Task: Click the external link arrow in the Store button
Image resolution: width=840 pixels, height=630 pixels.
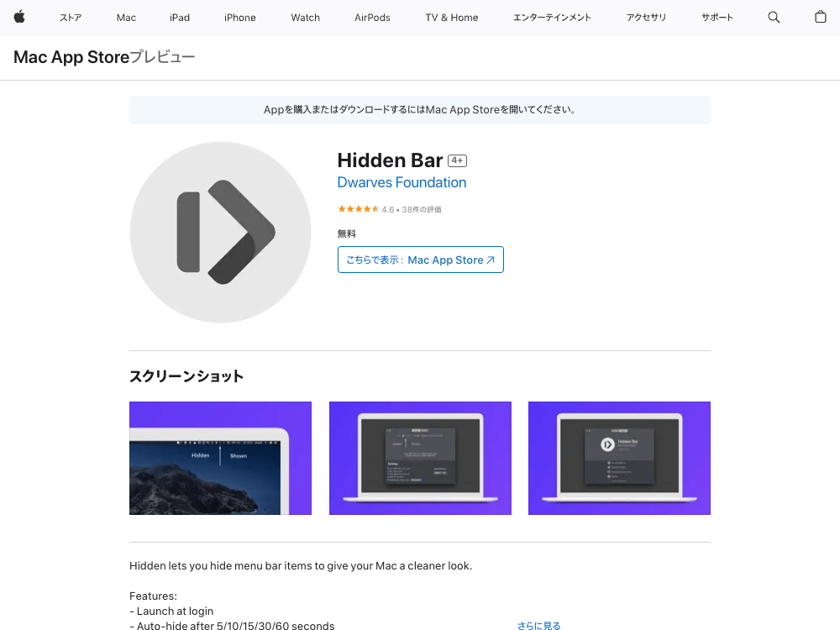Action: [x=492, y=260]
